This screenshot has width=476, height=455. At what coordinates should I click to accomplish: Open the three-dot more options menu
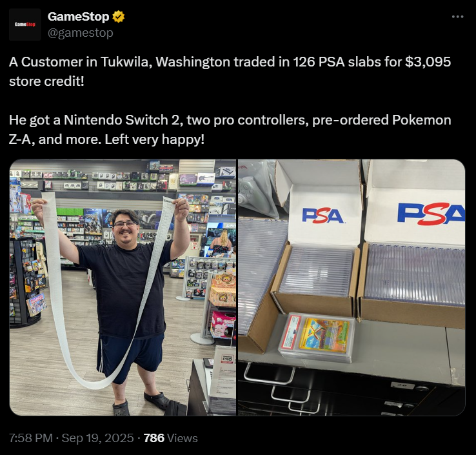[457, 17]
